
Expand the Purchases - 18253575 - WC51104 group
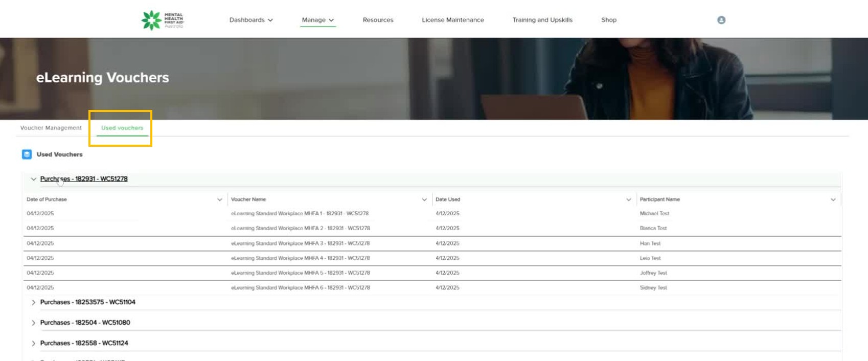point(34,302)
